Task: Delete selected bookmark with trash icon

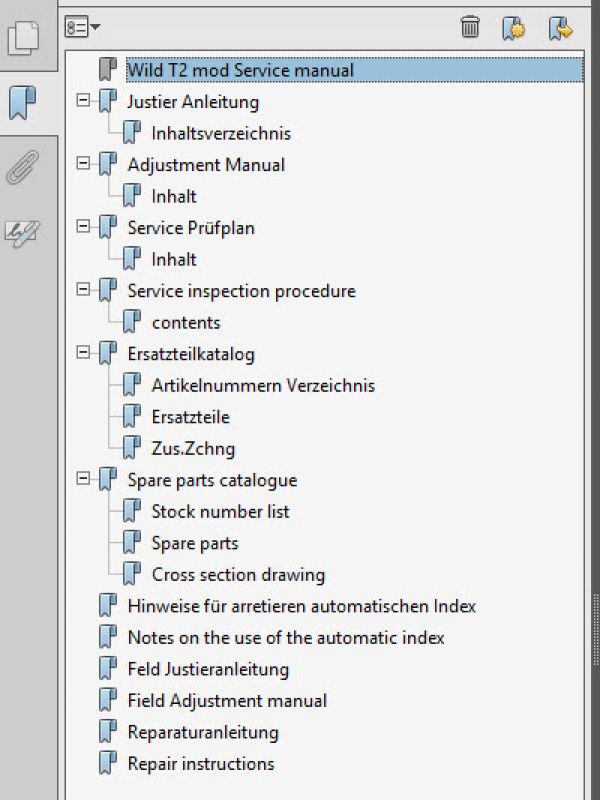Action: point(470,27)
